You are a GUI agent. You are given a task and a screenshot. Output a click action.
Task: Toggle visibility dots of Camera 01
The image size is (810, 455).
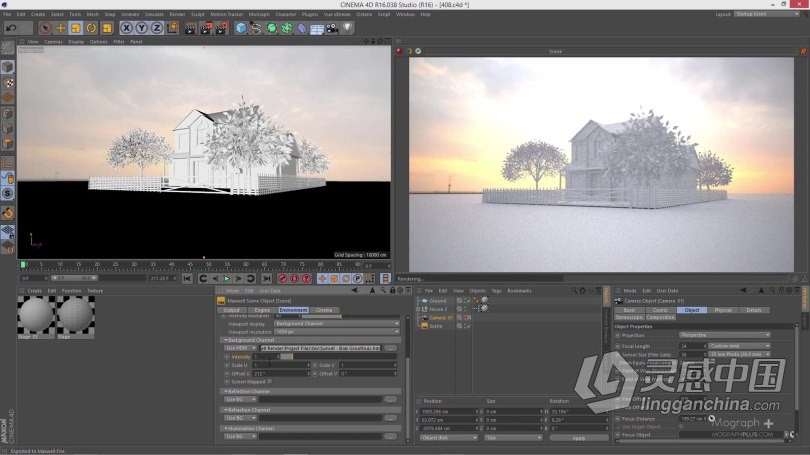[x=464, y=318]
